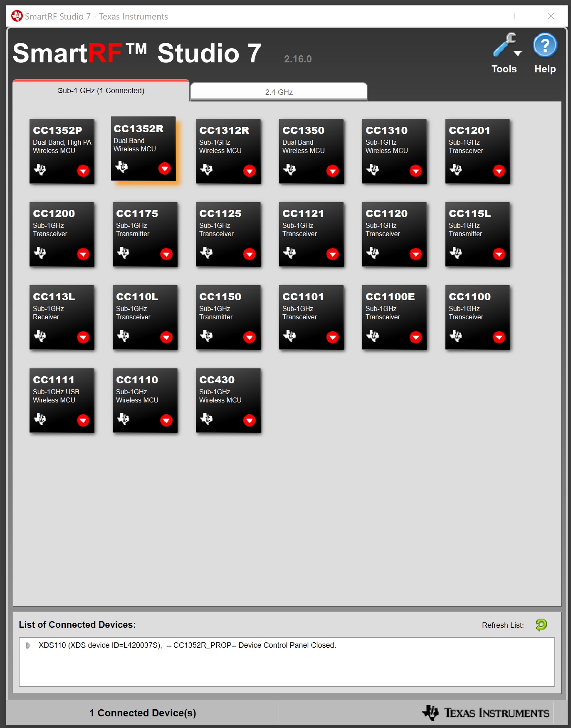The width and height of the screenshot is (571, 728).
Task: Click the Texas Instruments logo in the footer
Action: [x=486, y=713]
